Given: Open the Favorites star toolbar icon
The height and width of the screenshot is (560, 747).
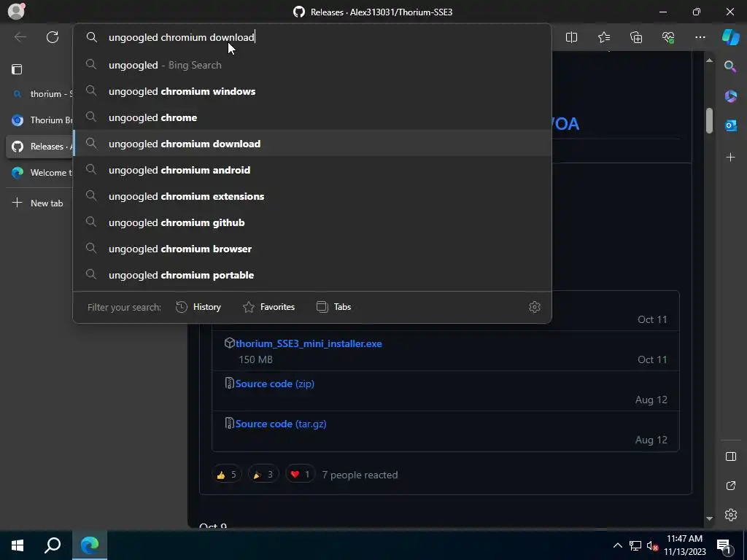Looking at the screenshot, I should coord(603,37).
